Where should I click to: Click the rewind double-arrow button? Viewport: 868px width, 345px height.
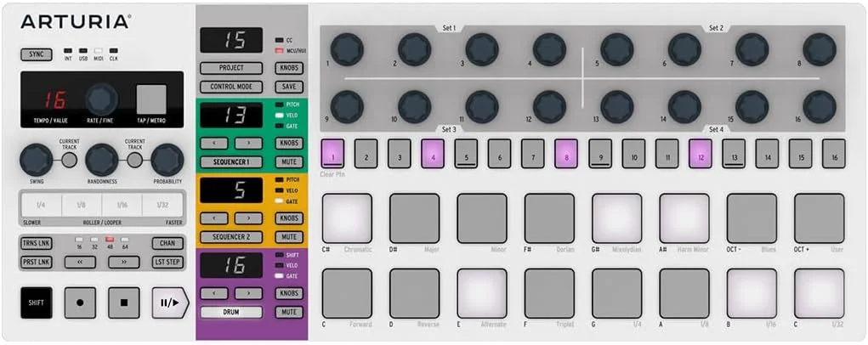coord(80,262)
